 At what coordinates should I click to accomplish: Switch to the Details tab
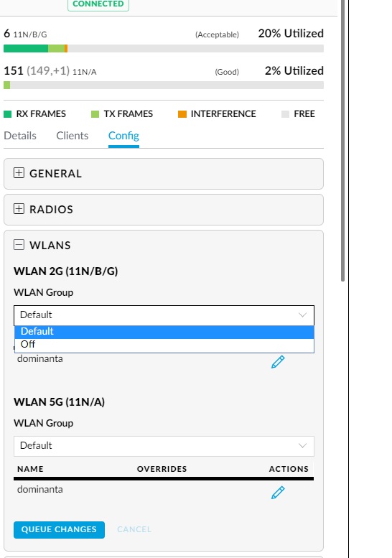click(x=20, y=136)
